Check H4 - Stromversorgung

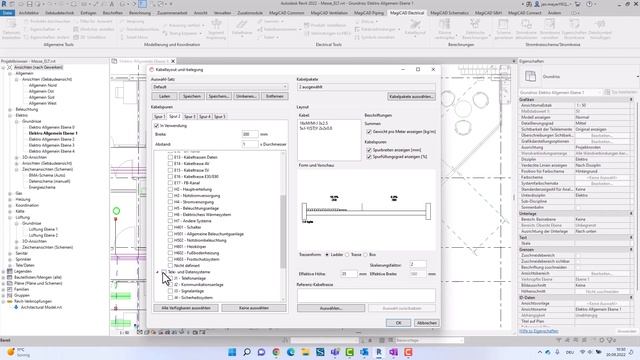pos(170,202)
